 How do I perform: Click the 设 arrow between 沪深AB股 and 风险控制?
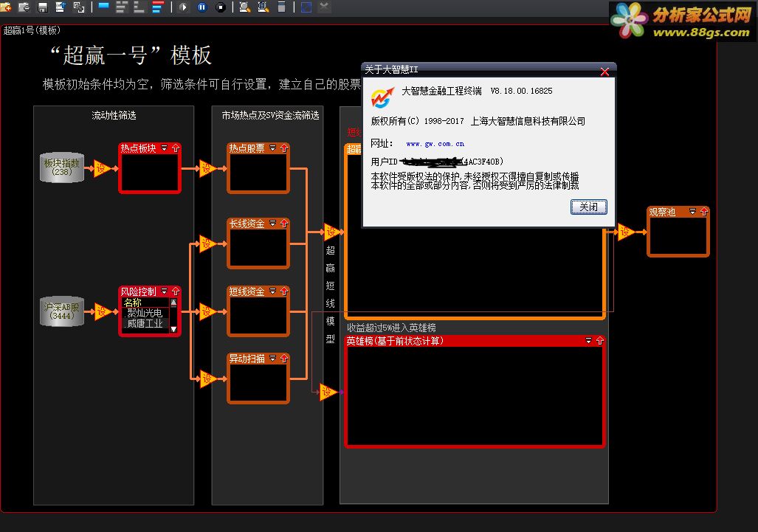[x=102, y=311]
